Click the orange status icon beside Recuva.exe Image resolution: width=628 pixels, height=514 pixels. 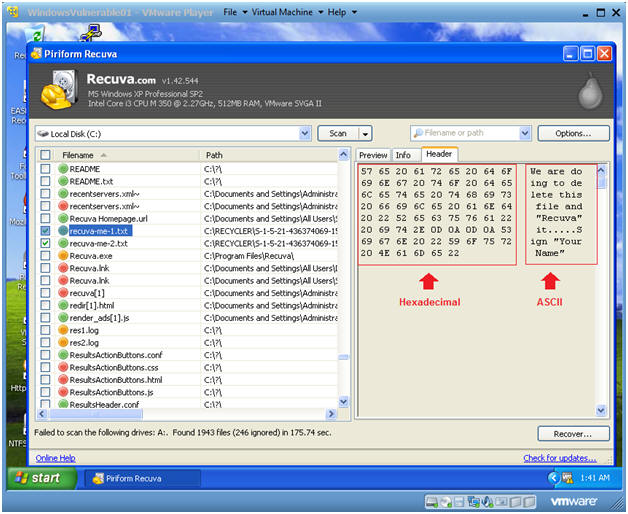pos(63,256)
